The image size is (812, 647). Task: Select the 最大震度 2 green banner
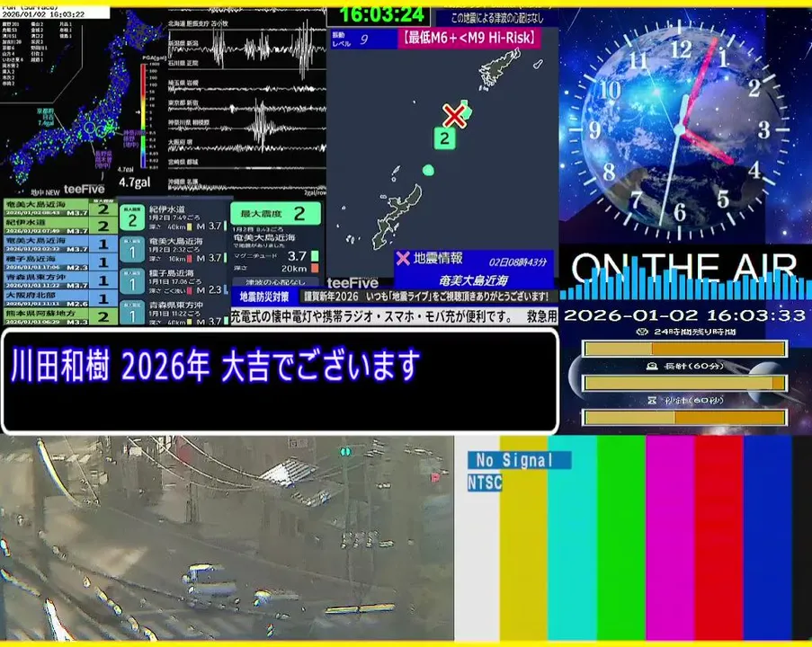pos(275,213)
